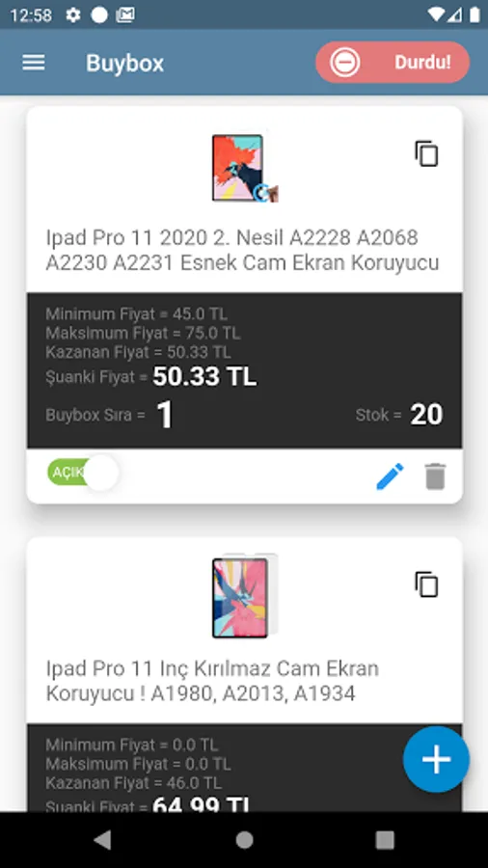The width and height of the screenshot is (488, 868).
Task: Click the Buybox title in header
Action: click(125, 63)
